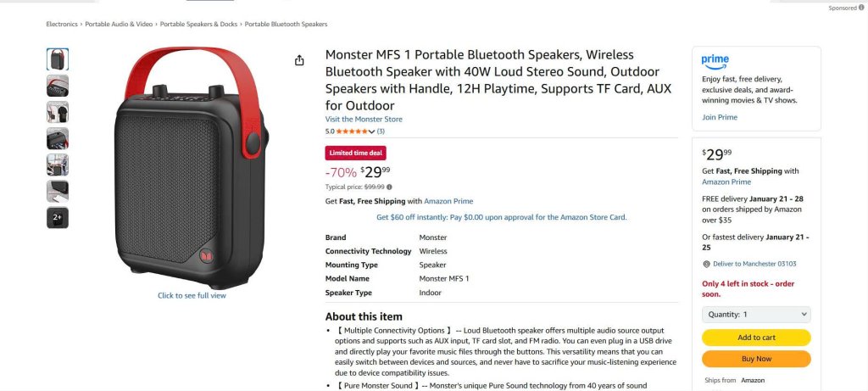Click the Prime logo in sidebar
Viewport: 868px width, 391px height.
pyautogui.click(x=715, y=61)
